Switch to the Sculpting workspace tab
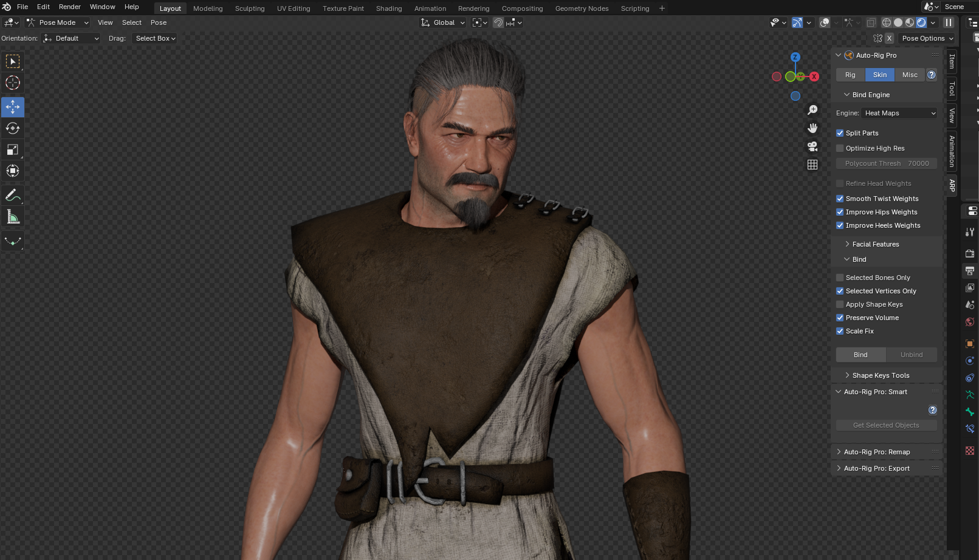 pos(250,9)
